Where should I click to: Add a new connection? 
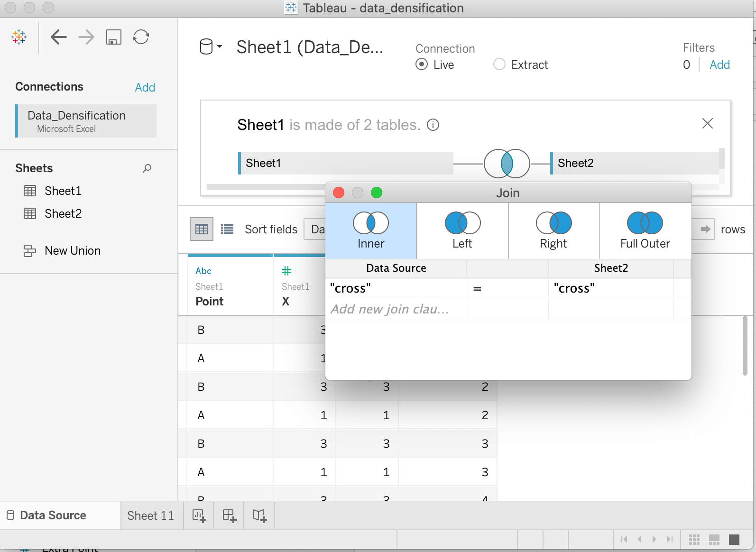[145, 87]
